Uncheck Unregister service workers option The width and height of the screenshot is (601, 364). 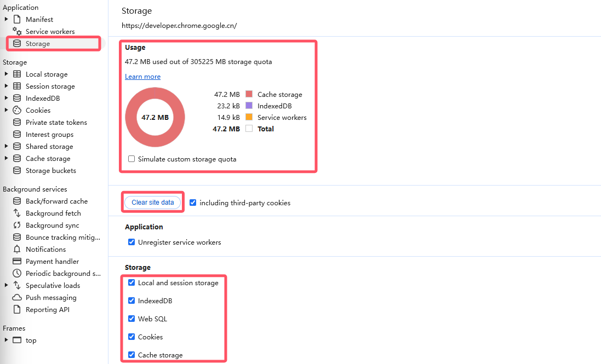pos(131,242)
